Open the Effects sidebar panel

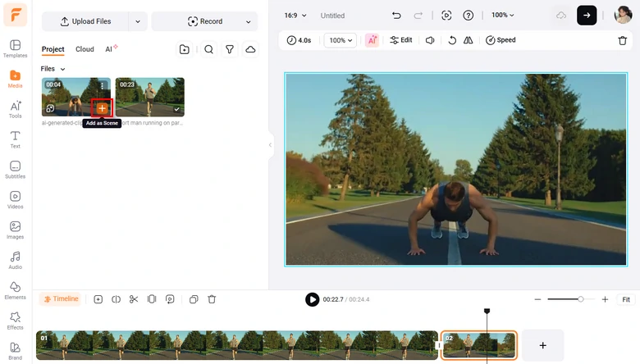click(x=15, y=321)
